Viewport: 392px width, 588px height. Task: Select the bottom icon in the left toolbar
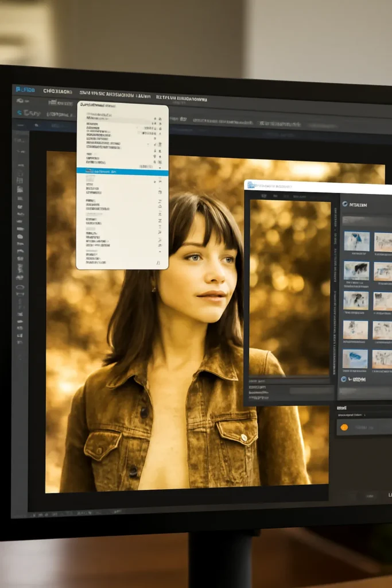click(x=20, y=342)
